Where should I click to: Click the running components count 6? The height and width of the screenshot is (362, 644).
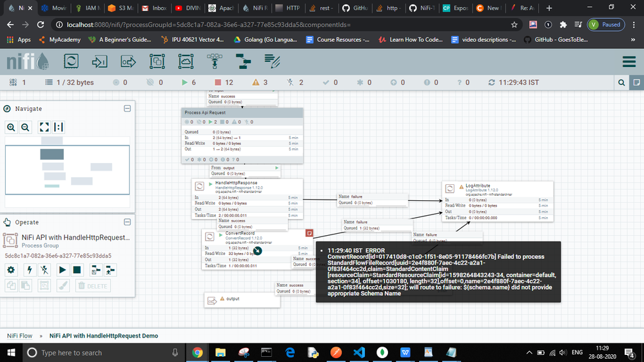click(188, 82)
